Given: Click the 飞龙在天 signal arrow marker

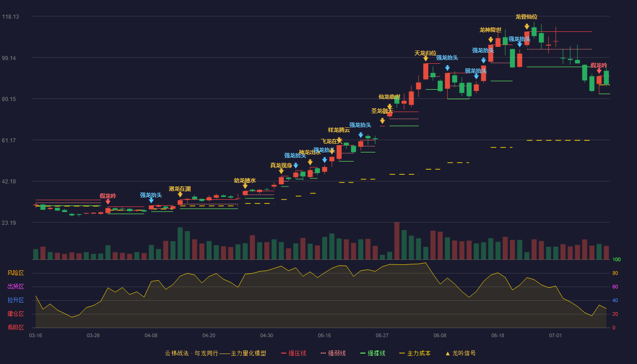Looking at the screenshot, I should point(332,152).
